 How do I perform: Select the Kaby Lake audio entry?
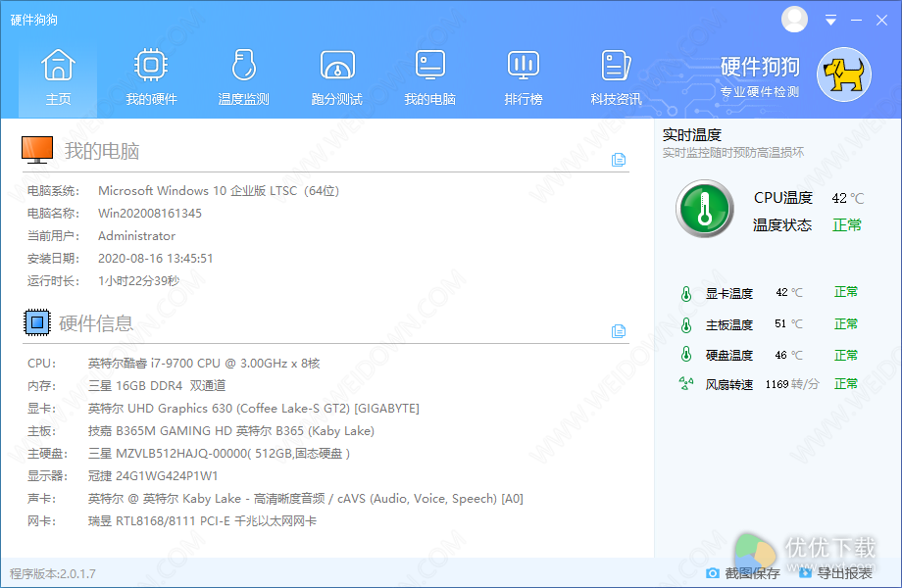click(306, 499)
